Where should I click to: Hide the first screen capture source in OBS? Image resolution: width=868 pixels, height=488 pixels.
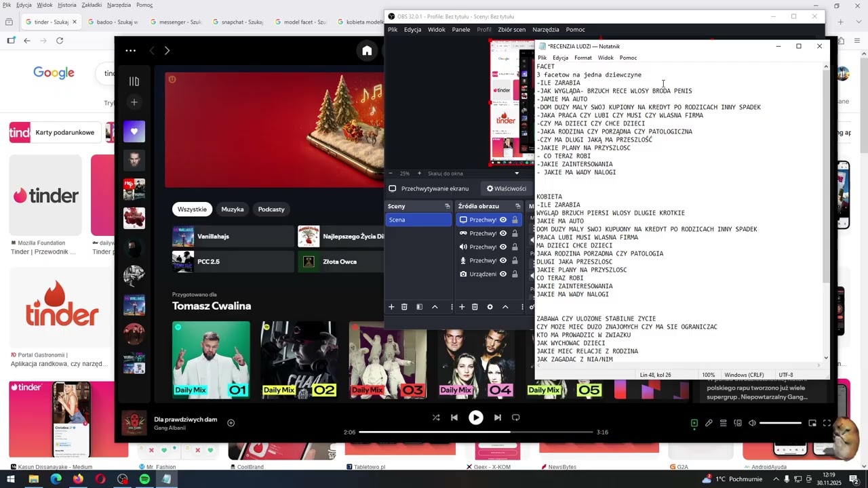click(x=503, y=220)
